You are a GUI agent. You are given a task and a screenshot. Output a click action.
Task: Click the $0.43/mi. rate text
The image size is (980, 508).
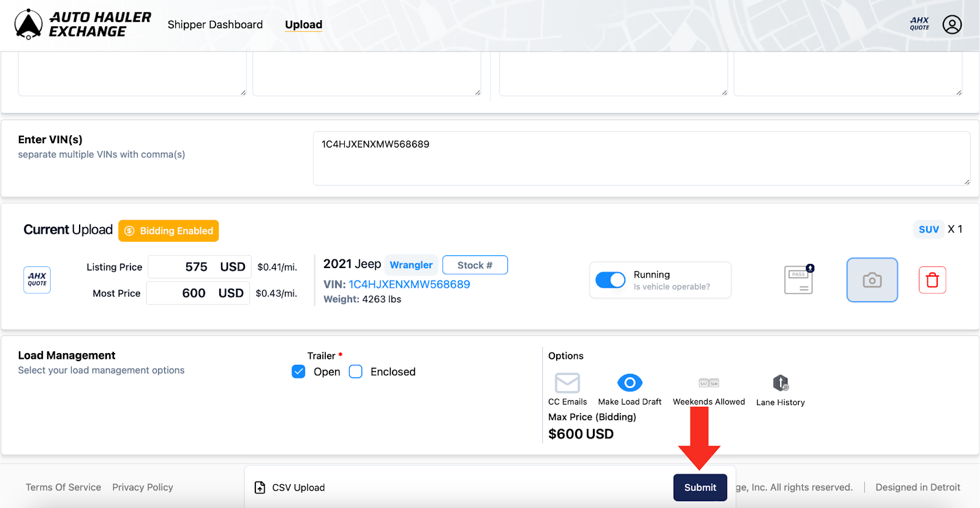pyautogui.click(x=276, y=293)
